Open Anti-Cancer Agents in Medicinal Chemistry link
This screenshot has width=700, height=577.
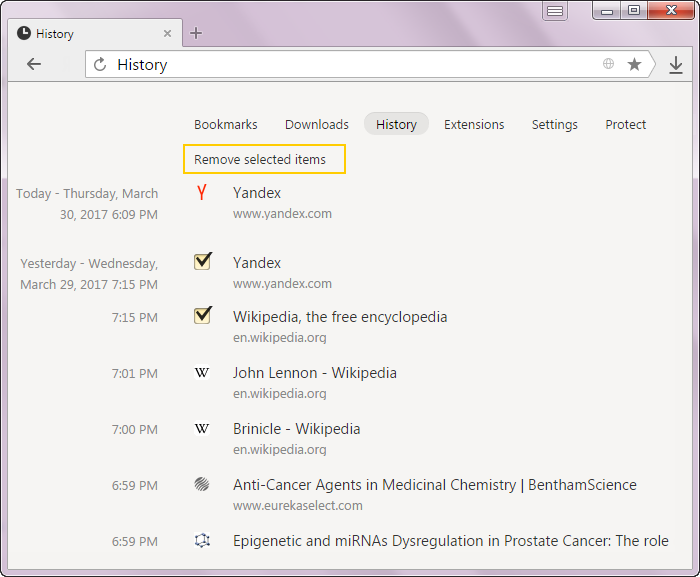point(435,485)
